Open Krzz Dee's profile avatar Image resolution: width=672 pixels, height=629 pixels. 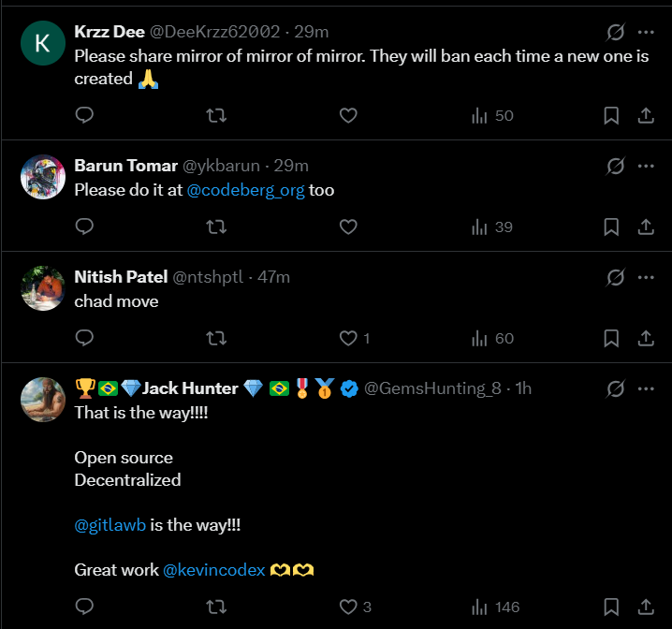43,43
